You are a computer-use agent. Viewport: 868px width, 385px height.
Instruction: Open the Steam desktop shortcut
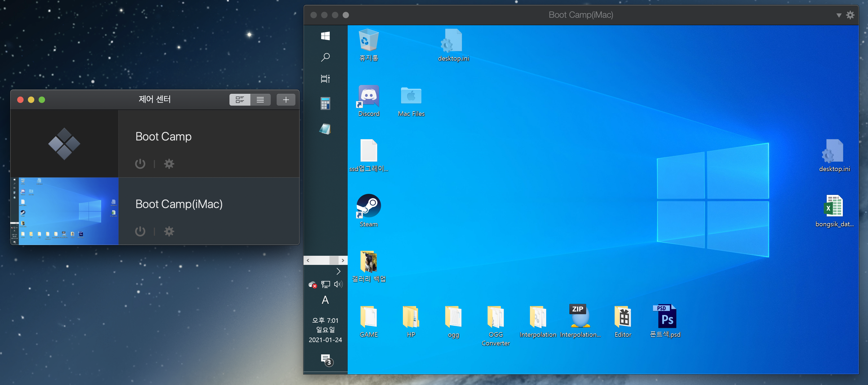click(x=369, y=206)
